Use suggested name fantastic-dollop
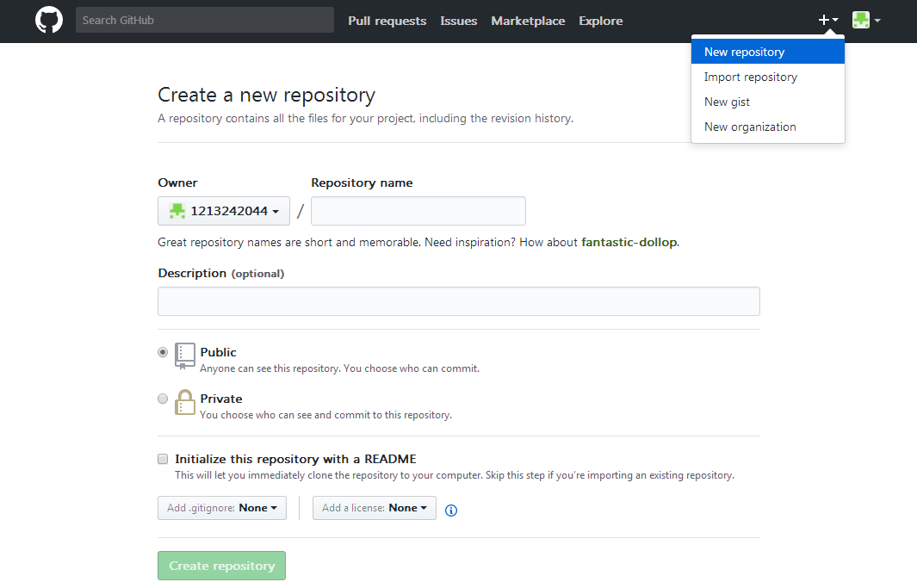917x588 pixels. coord(629,242)
